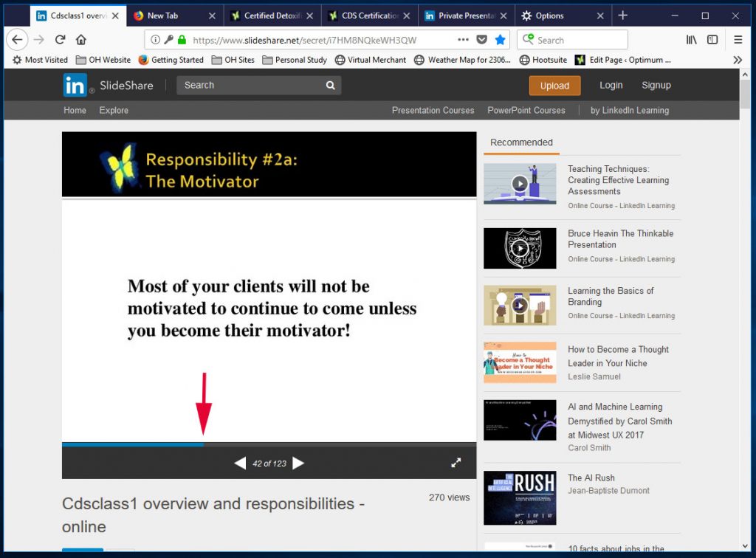Screen dimensions: 756x558
Task: Toggle tracking protection shield in address bar
Action: 482,39
